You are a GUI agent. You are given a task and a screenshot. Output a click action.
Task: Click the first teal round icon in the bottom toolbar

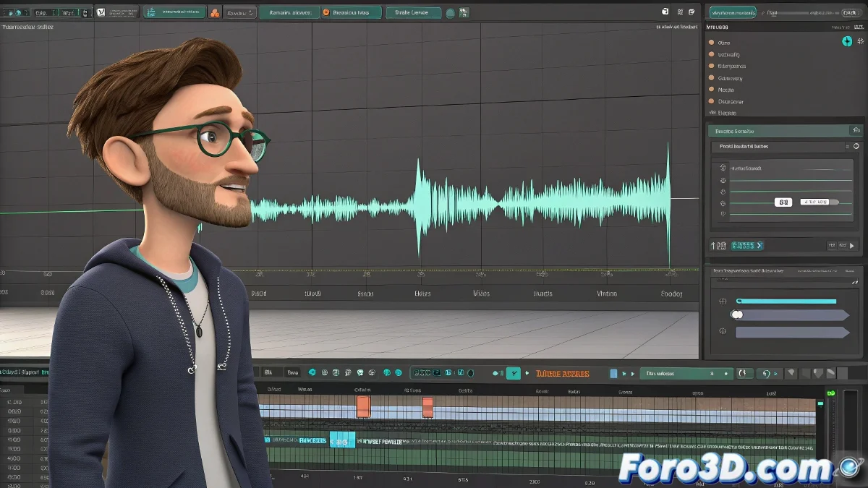[312, 373]
